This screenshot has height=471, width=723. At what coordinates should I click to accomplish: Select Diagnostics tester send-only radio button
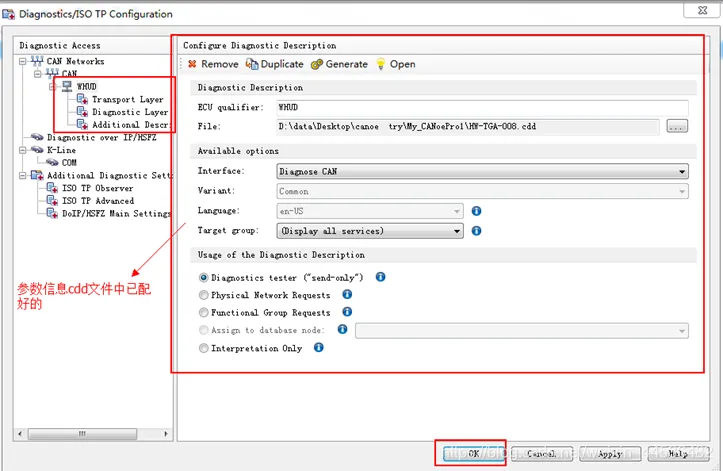tap(204, 277)
